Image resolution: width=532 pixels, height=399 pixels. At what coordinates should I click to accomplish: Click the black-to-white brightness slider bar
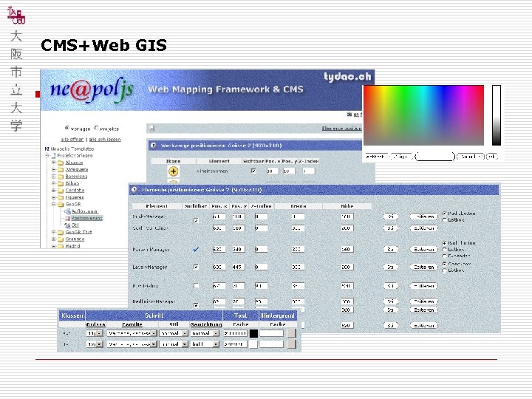[497, 115]
